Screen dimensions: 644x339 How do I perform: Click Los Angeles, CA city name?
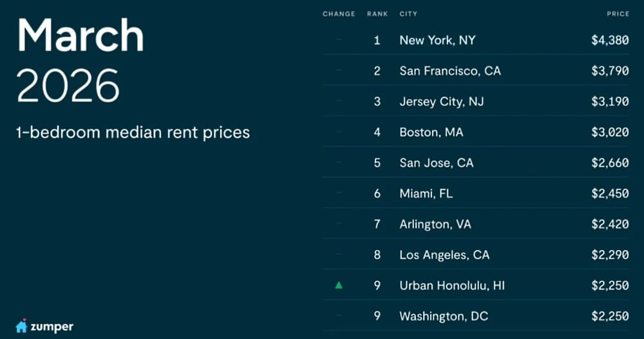point(444,255)
